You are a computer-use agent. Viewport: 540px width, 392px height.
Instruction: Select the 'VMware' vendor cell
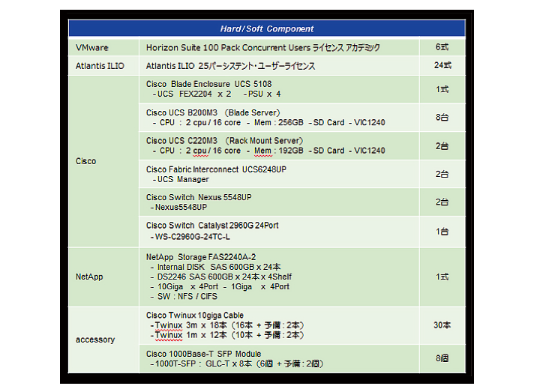coord(103,47)
